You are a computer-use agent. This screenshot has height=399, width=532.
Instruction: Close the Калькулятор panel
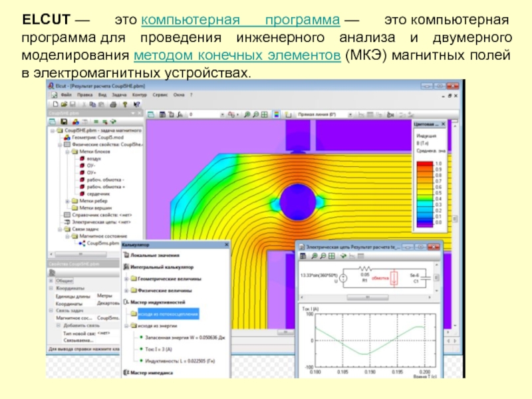227,245
